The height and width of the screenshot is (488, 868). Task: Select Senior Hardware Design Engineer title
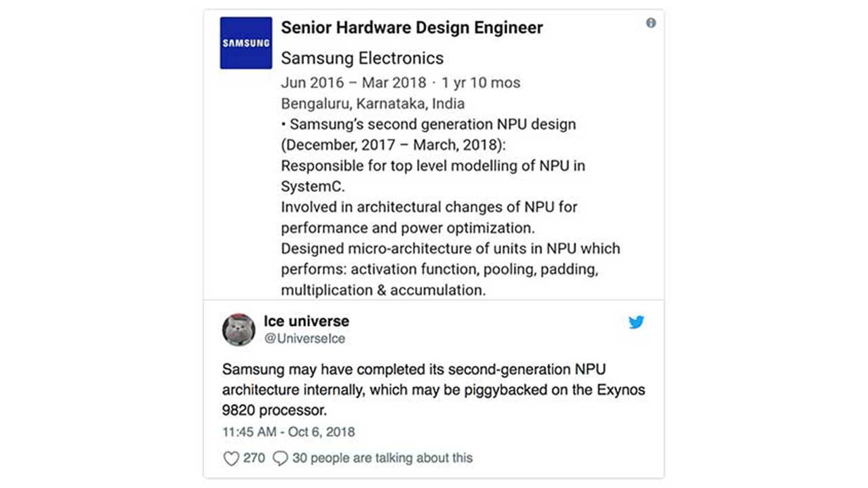click(x=412, y=28)
